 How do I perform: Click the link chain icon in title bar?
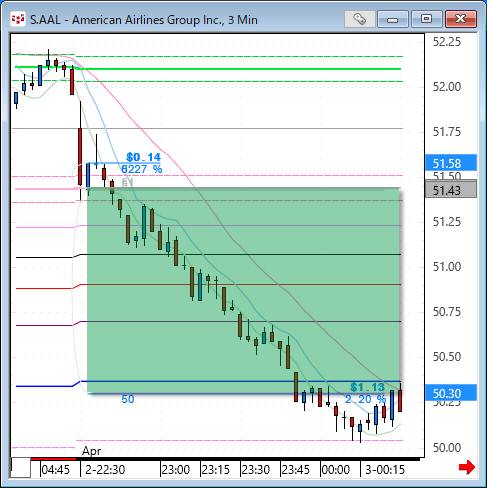pyautogui.click(x=359, y=19)
